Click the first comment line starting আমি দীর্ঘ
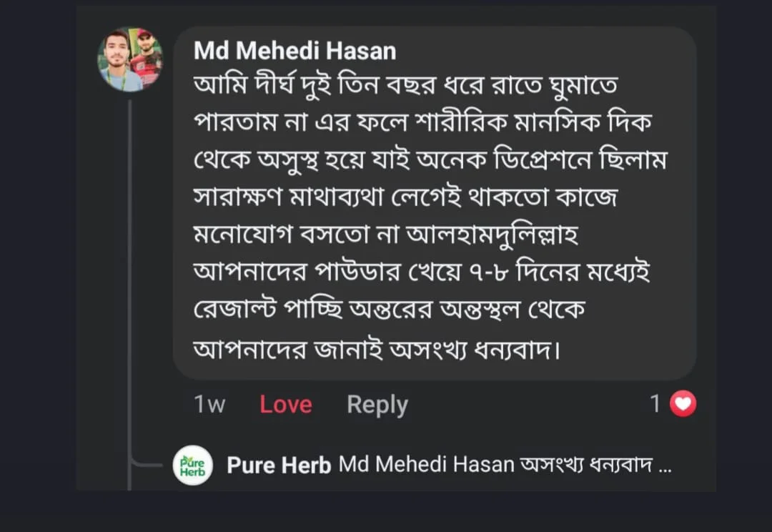The image size is (772, 532). tap(405, 88)
